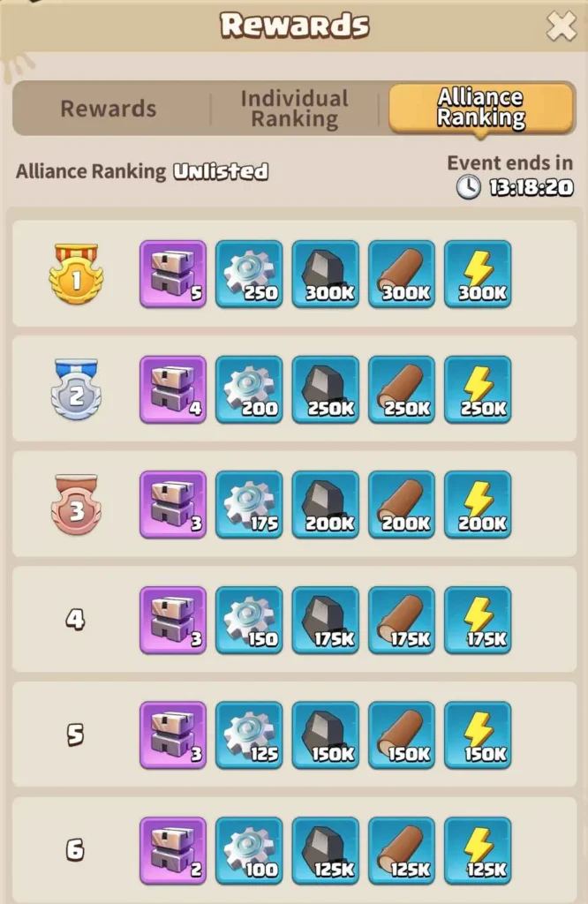This screenshot has height=904, width=588.
Task: Tap the 125K lightning energy reward
Action: click(x=478, y=850)
